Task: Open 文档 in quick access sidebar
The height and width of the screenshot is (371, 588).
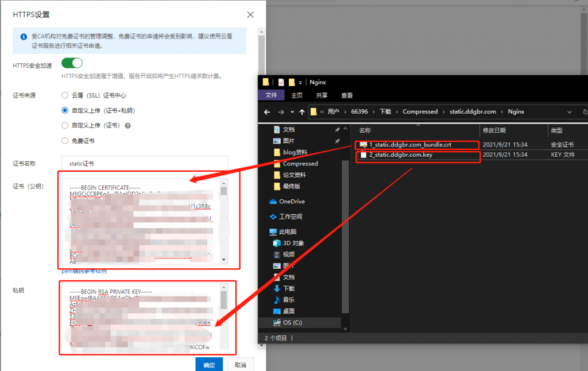Action: (289, 129)
